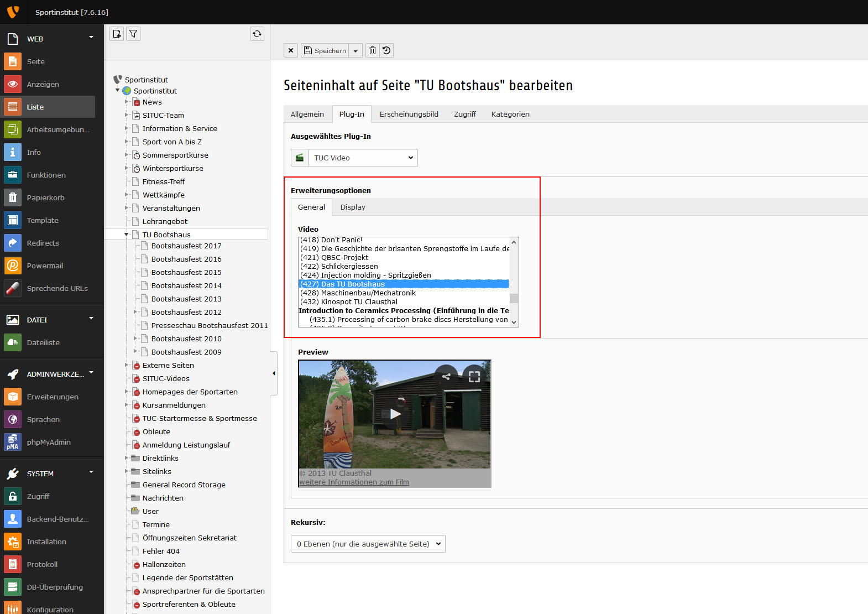868x614 pixels.
Task: Open the Speichern save options arrow
Action: click(x=355, y=51)
